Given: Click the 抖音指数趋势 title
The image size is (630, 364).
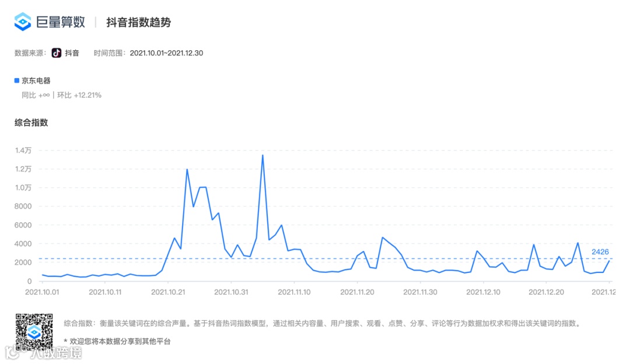Looking at the screenshot, I should coord(139,22).
